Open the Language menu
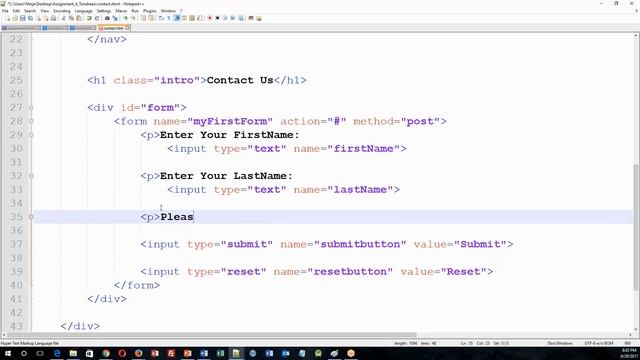Screen dimensions: 640x360 click(83, 11)
